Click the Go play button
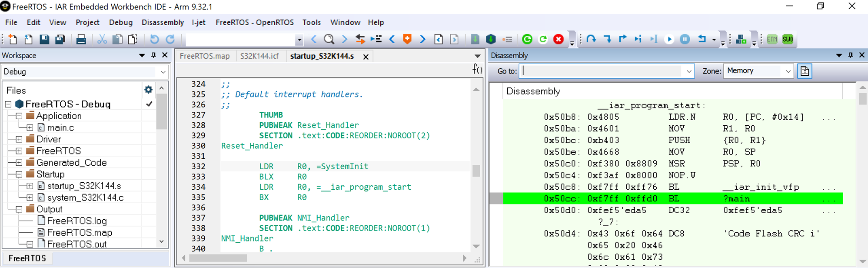 click(x=669, y=39)
